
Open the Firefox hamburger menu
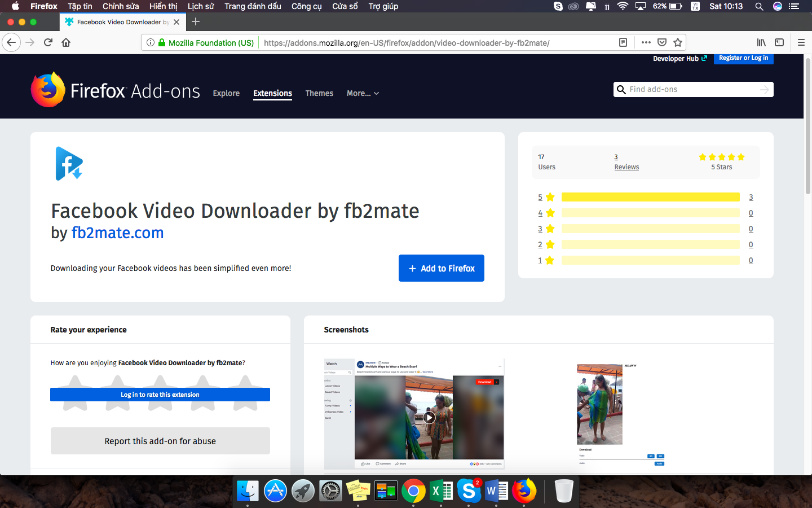(801, 42)
